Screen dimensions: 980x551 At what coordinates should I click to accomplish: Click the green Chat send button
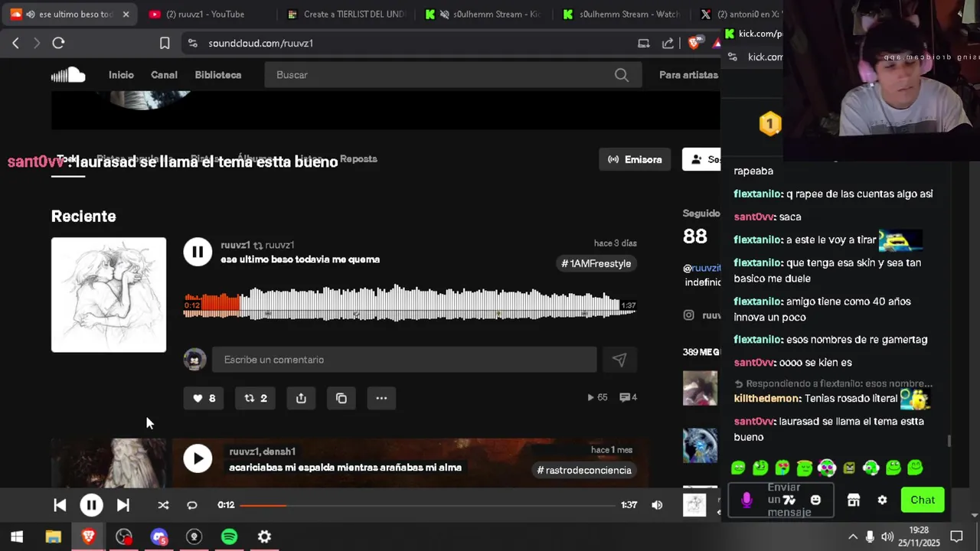(x=923, y=500)
